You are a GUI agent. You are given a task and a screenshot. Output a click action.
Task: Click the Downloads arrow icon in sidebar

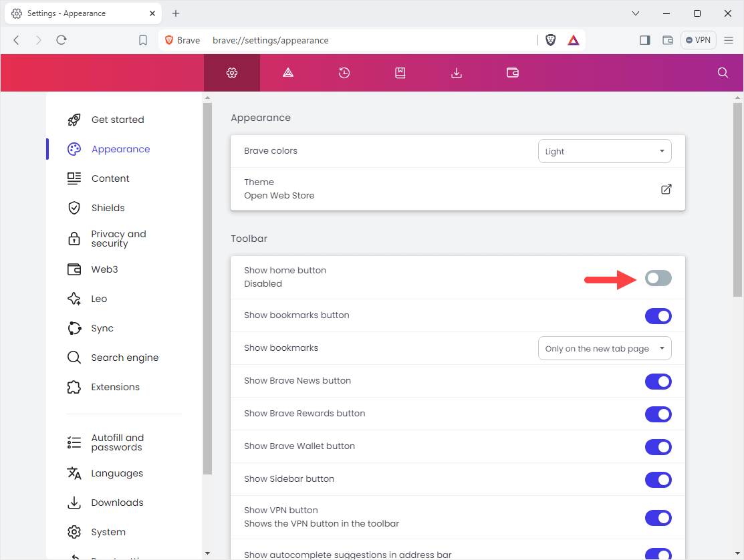tap(74, 503)
